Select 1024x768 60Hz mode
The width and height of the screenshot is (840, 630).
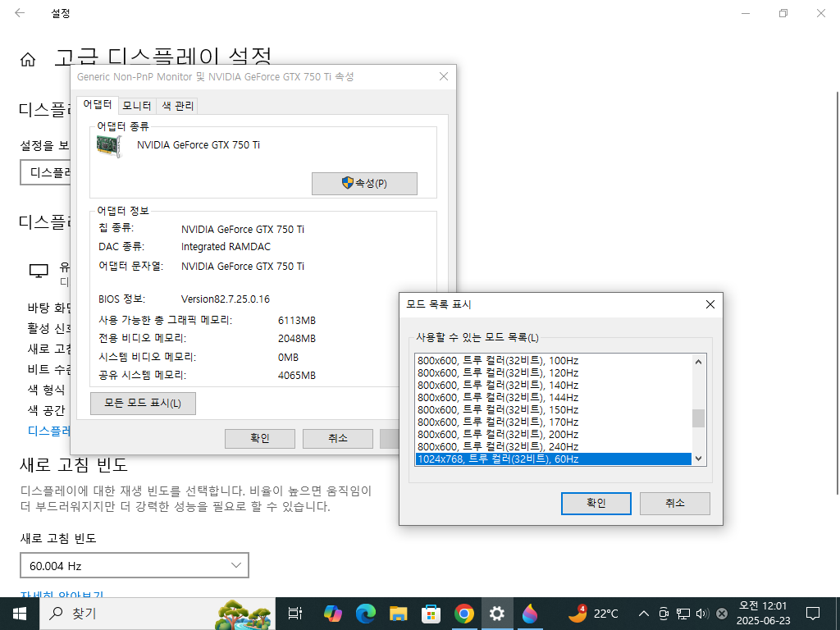[x=554, y=459]
